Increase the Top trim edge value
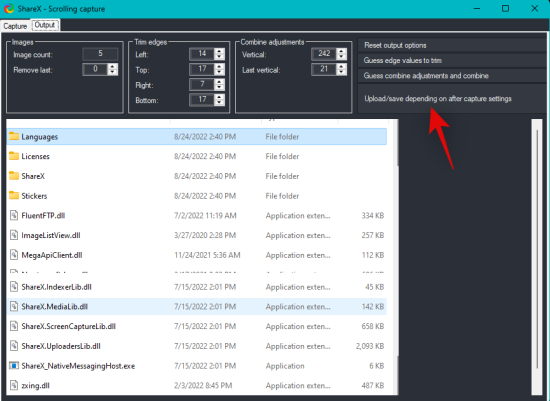 pyautogui.click(x=219, y=66)
